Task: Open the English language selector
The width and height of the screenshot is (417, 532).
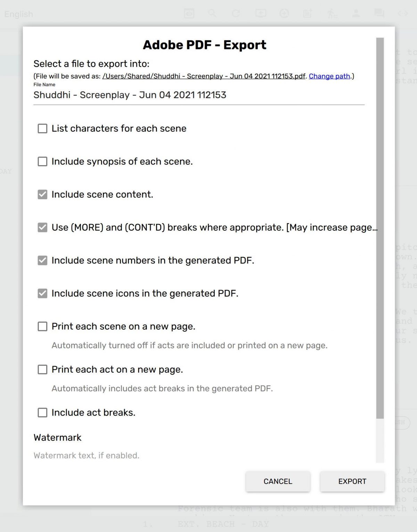Action: (19, 14)
